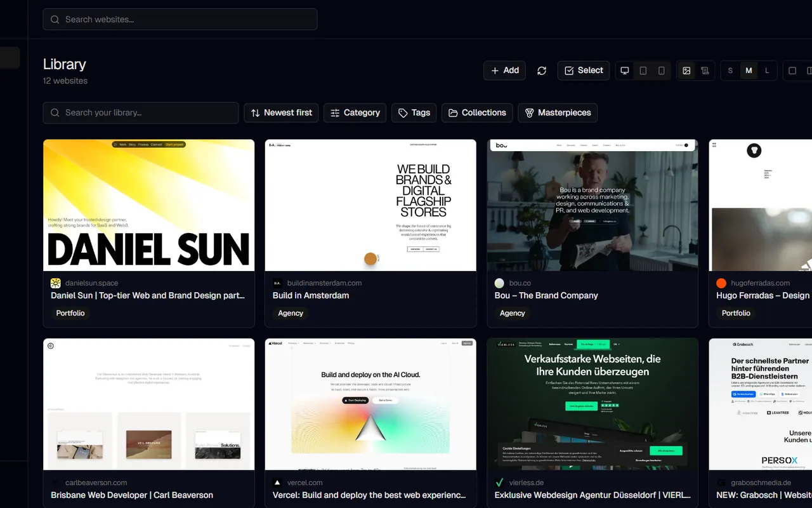The height and width of the screenshot is (508, 812).
Task: Click the buildinamsterdam.com domain text
Action: 324,283
